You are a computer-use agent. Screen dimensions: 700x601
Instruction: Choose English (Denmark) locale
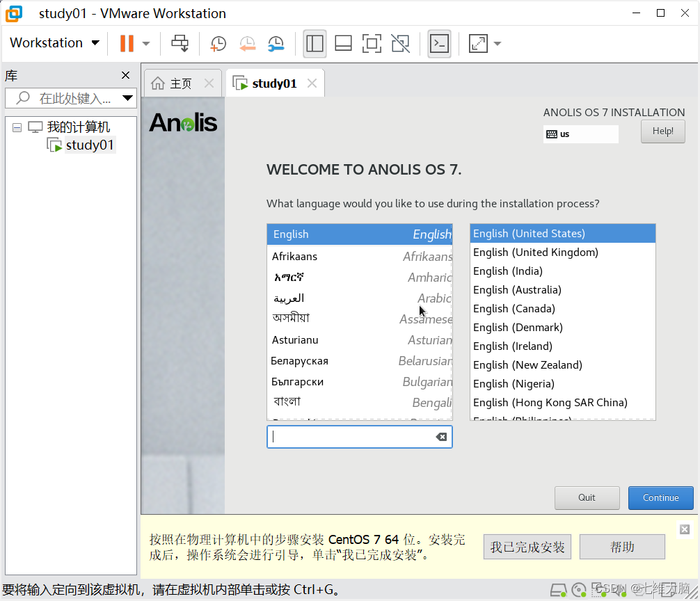click(562, 327)
